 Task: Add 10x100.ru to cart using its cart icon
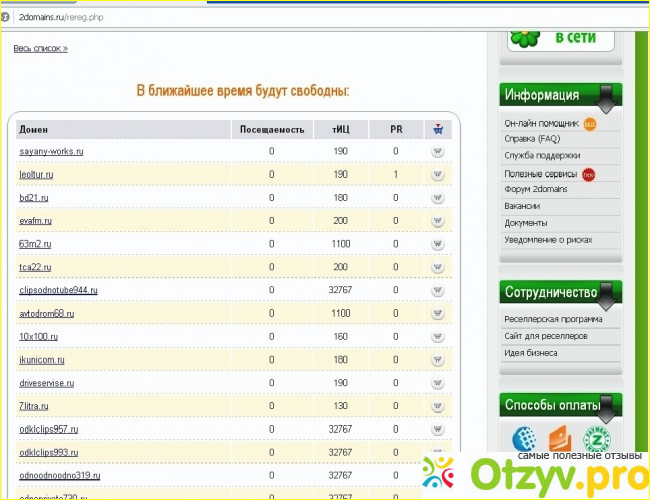pyautogui.click(x=437, y=337)
